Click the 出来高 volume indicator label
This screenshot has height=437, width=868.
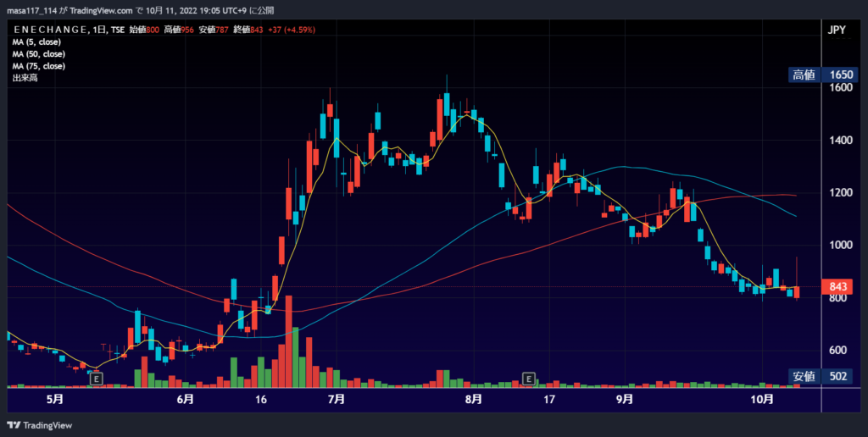25,78
